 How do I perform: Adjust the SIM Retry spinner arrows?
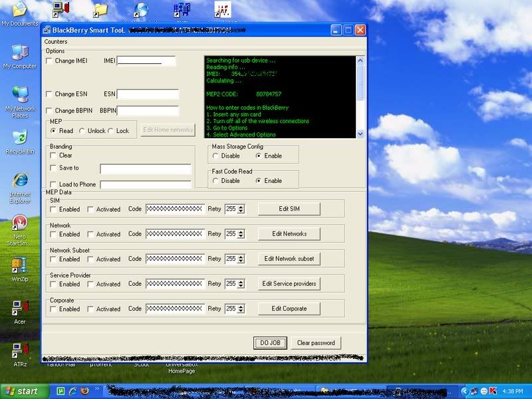tap(241, 209)
